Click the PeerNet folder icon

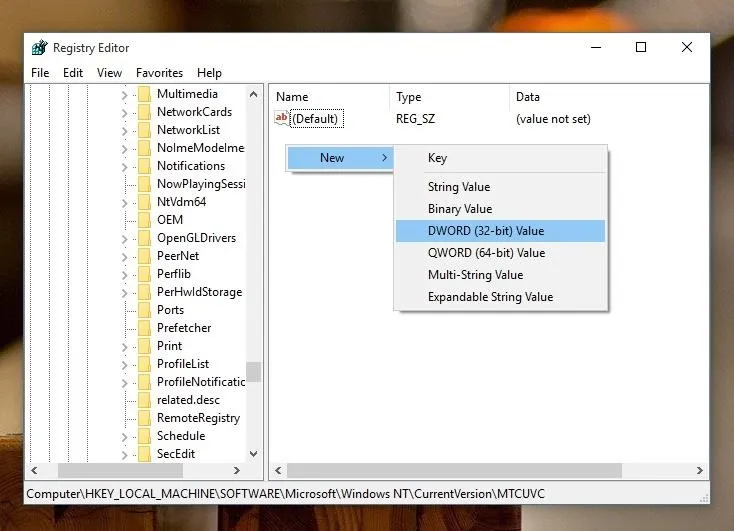pos(145,256)
